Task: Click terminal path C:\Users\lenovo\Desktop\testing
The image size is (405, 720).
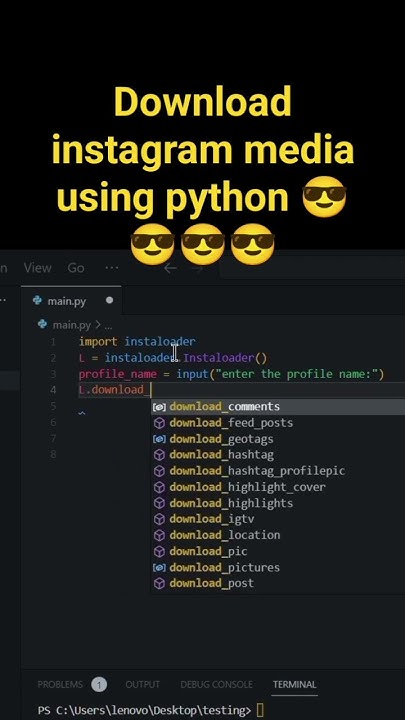Action: tap(153, 710)
